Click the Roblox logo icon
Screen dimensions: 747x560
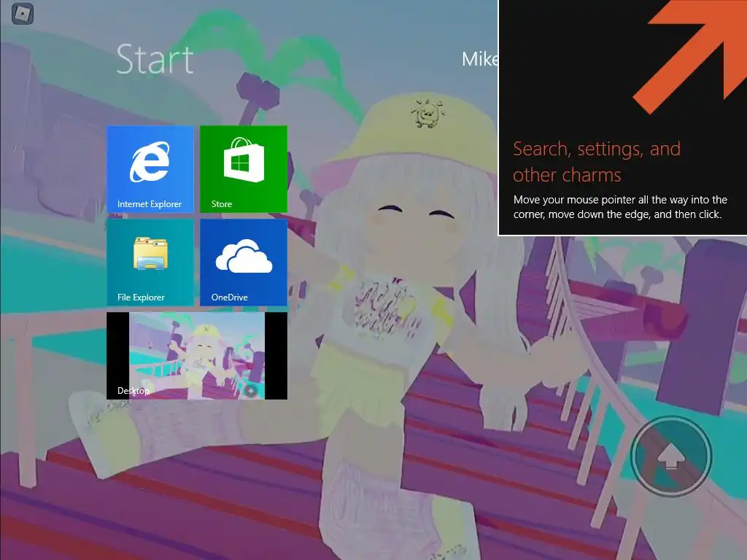[x=23, y=13]
